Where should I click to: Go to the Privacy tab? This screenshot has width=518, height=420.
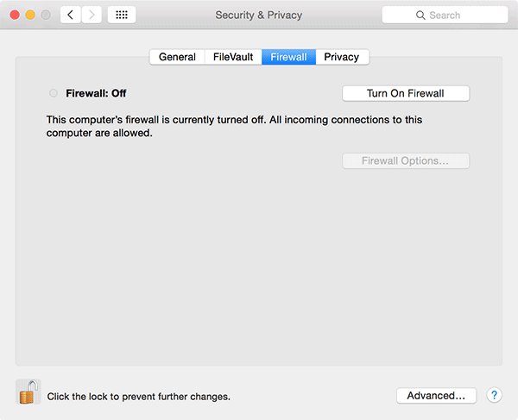[x=342, y=57]
